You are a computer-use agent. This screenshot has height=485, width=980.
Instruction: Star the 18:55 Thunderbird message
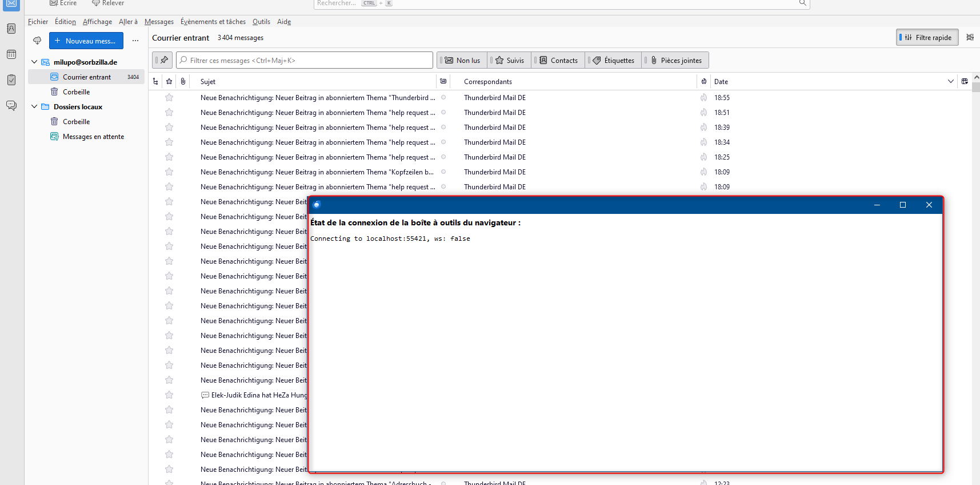(169, 98)
